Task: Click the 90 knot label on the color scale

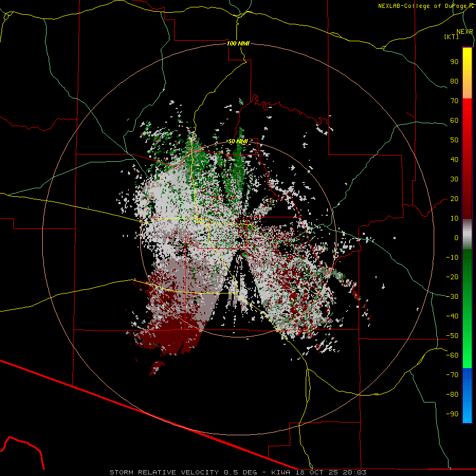Action: tap(454, 62)
